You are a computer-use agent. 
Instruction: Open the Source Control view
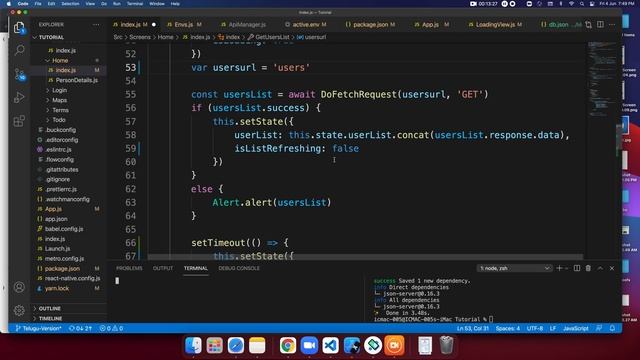pyautogui.click(x=19, y=74)
